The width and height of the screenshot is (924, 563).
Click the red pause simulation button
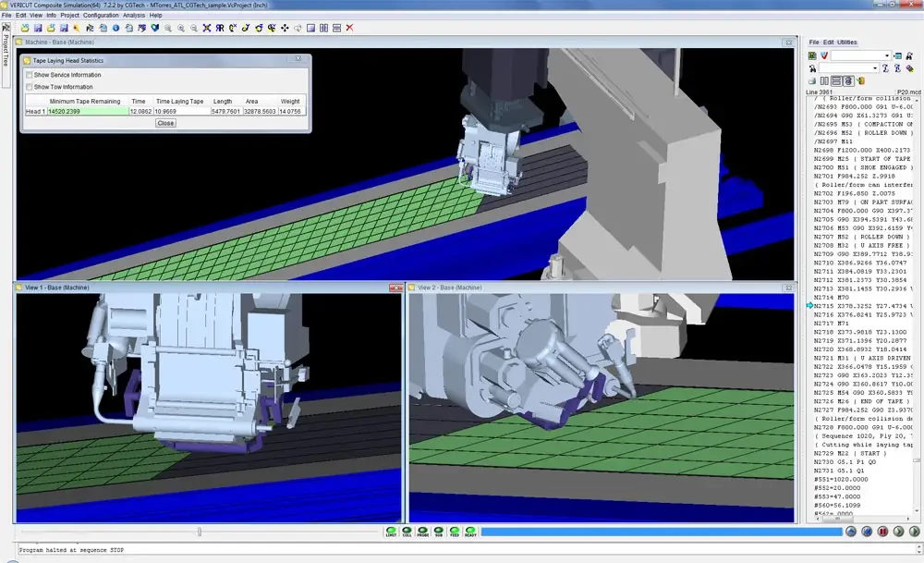pyautogui.click(x=882, y=532)
